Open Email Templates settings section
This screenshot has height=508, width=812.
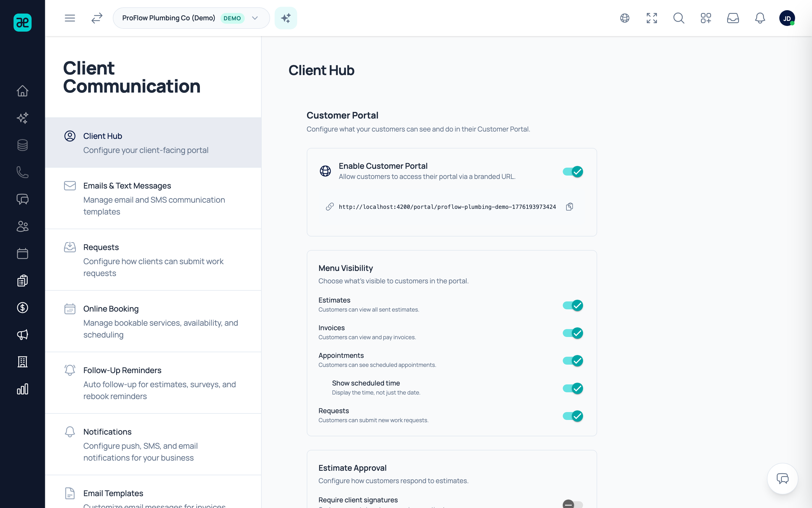click(x=153, y=492)
